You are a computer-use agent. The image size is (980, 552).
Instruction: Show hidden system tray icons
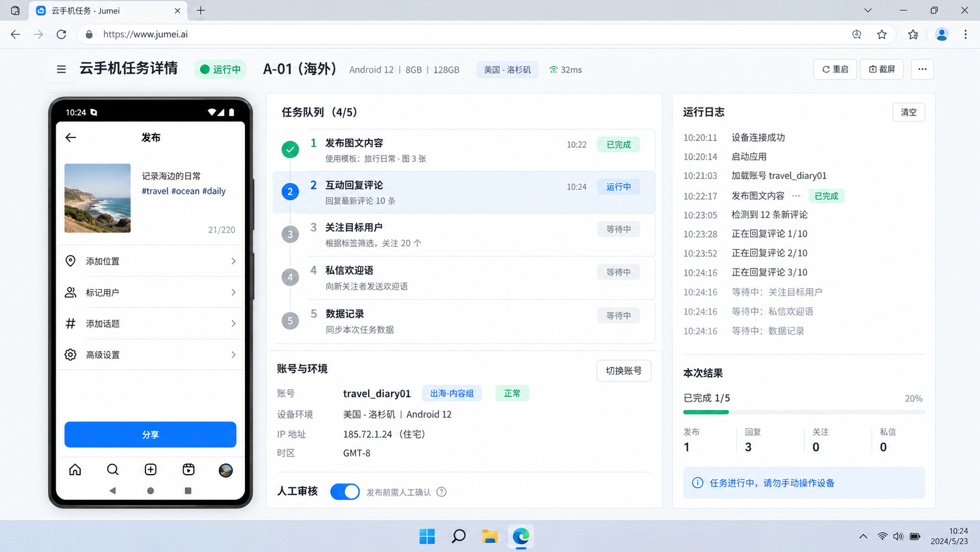[863, 536]
